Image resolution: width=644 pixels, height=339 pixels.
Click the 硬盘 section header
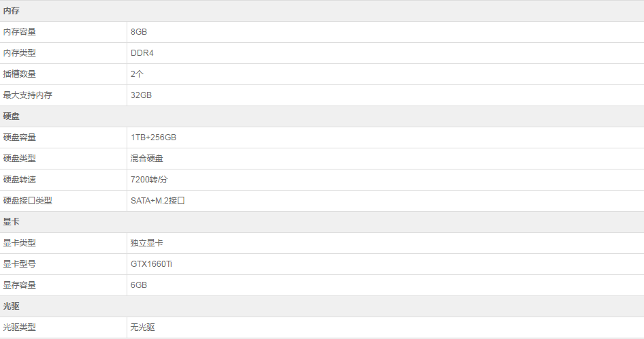[11, 116]
